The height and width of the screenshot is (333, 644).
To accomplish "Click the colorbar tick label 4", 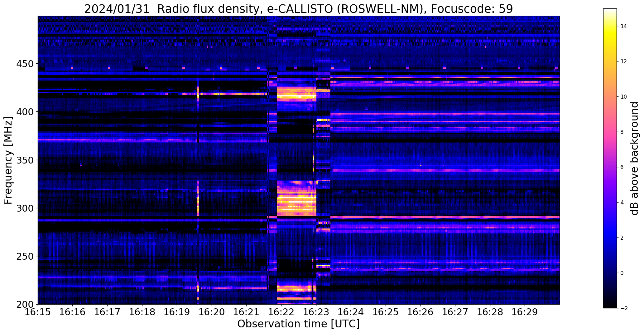I will coord(622,203).
